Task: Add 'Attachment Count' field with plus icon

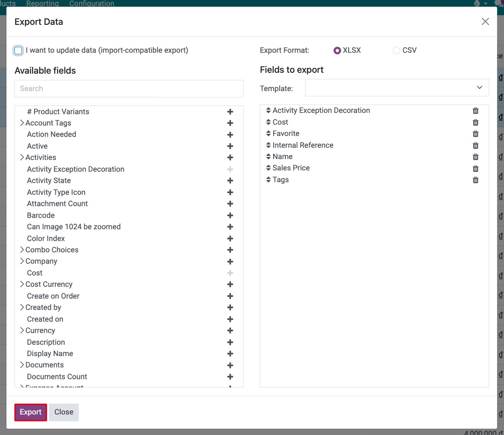Action: (230, 204)
